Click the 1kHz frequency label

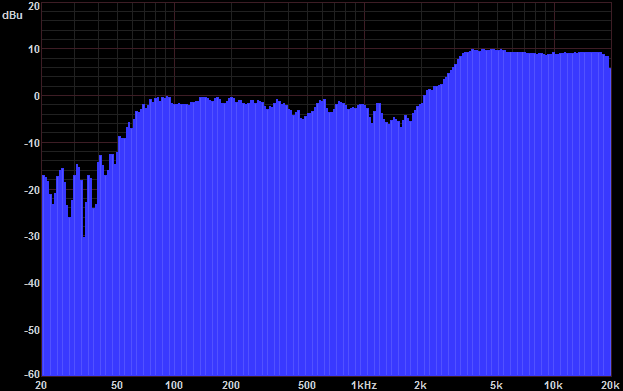(364, 385)
